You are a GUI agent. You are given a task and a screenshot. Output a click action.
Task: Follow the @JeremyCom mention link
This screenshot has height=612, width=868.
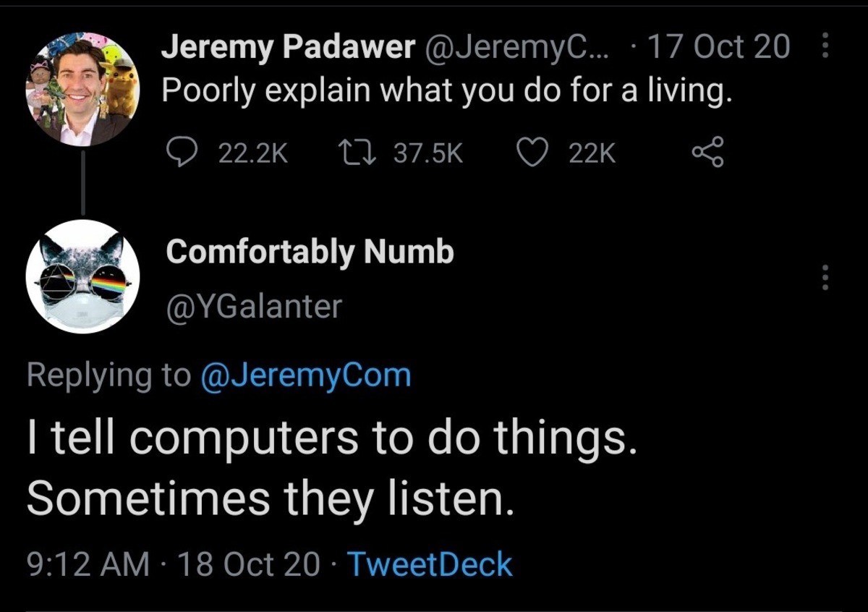click(x=304, y=375)
